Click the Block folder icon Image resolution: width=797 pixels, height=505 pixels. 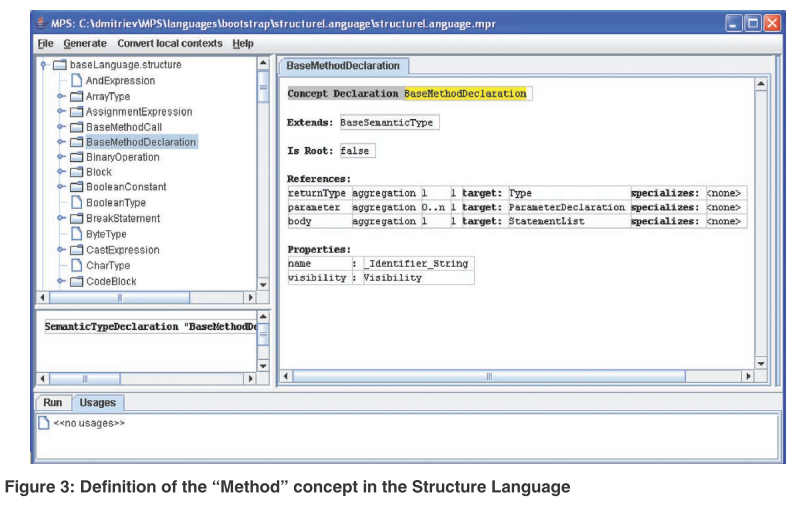(x=76, y=172)
